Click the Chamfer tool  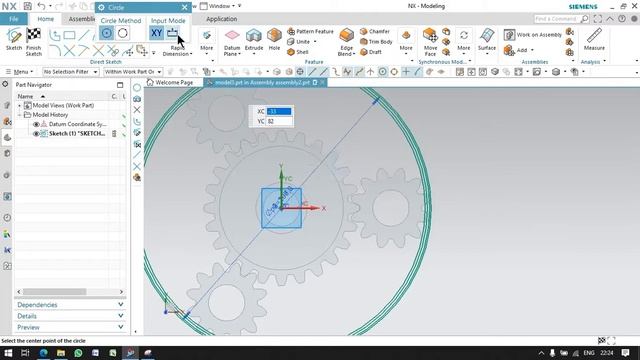[375, 31]
